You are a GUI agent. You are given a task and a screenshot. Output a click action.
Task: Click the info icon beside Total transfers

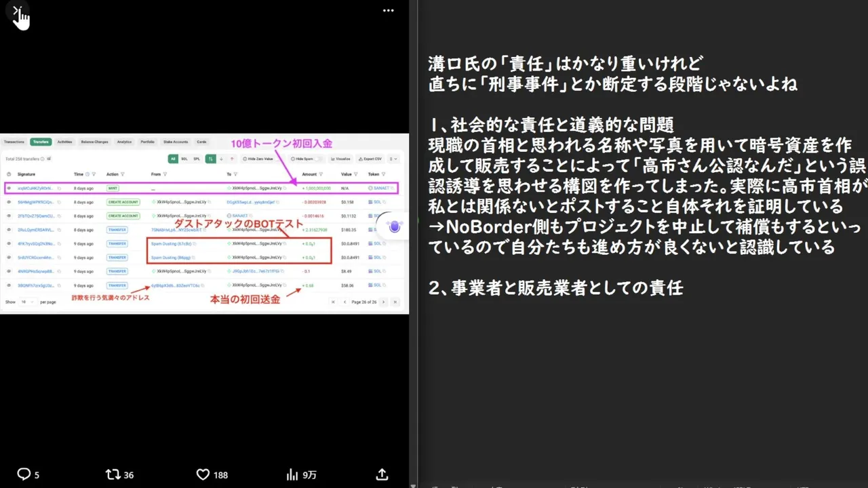(42, 159)
